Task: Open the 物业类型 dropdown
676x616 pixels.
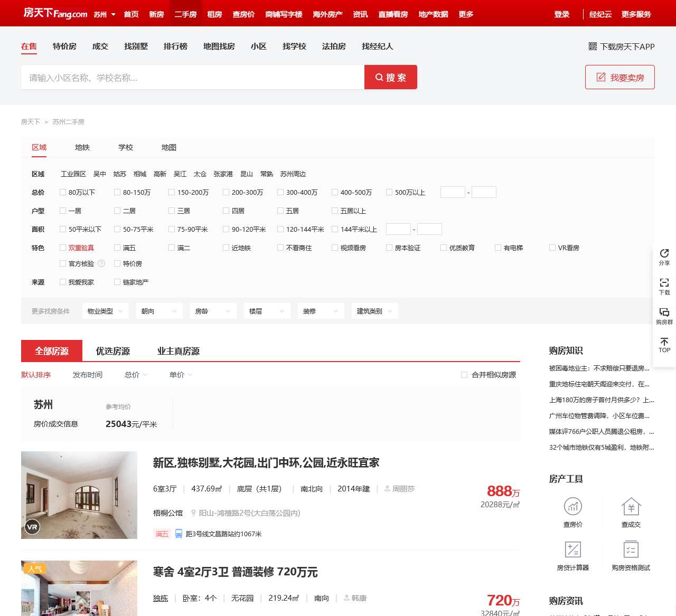Action: [105, 311]
